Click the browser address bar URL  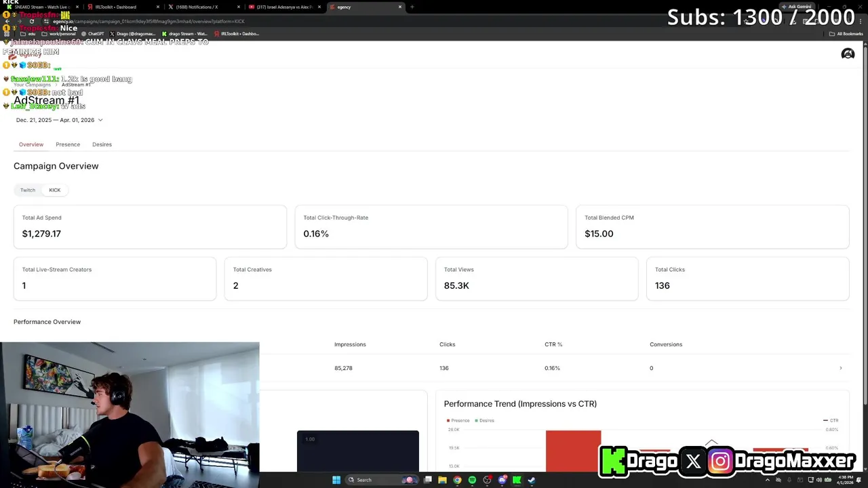pos(149,21)
